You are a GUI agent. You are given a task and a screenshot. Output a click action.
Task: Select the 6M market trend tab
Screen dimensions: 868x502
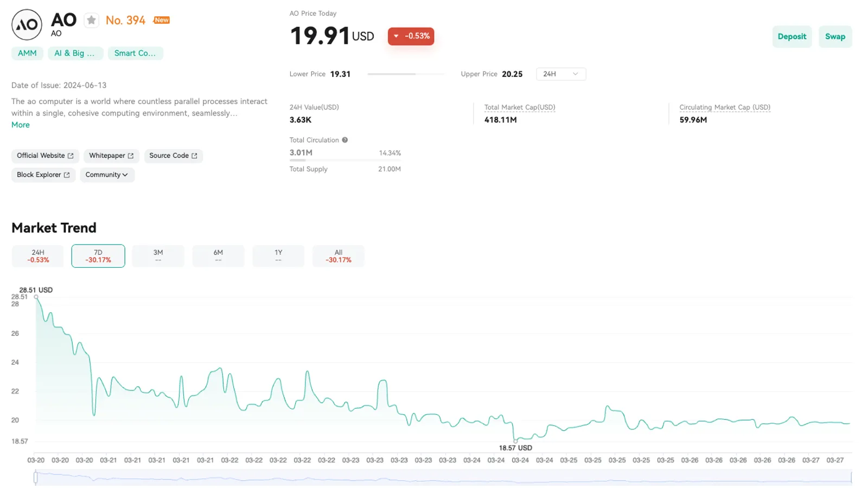pos(218,256)
